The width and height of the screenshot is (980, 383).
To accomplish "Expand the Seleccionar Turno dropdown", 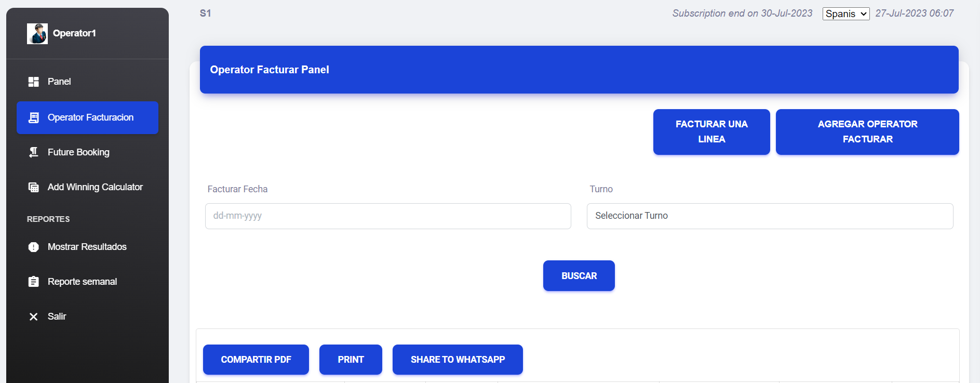I will tap(770, 216).
